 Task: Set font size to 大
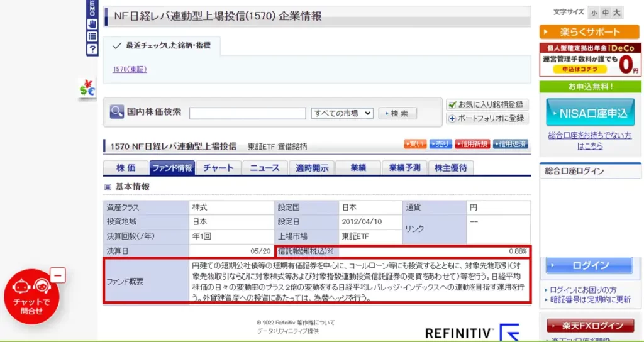pyautogui.click(x=616, y=13)
